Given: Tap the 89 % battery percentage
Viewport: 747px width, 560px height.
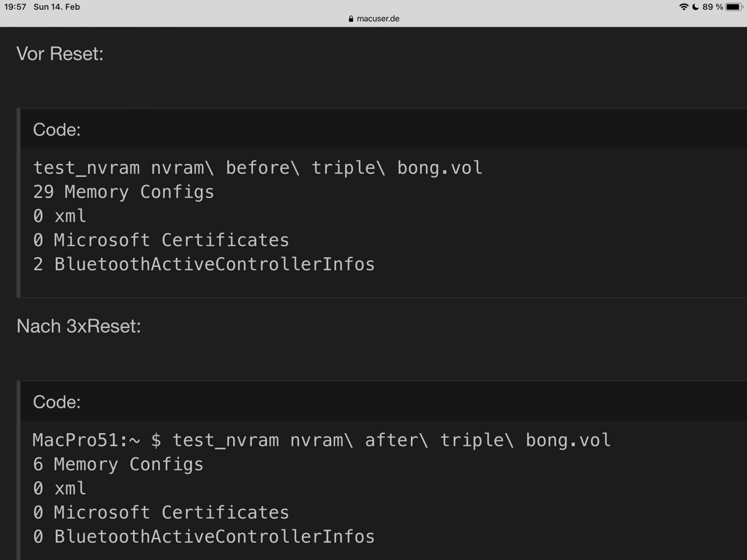Looking at the screenshot, I should pyautogui.click(x=712, y=7).
